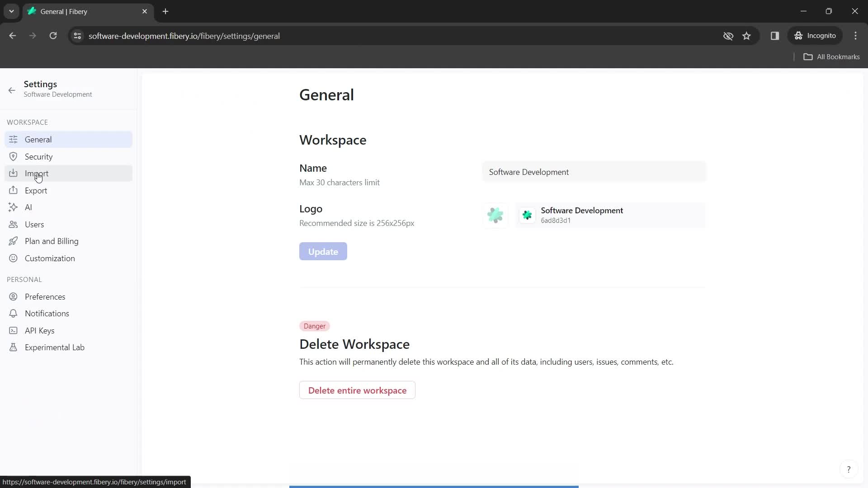
Task: Open the browser side panel icon
Action: point(775,36)
